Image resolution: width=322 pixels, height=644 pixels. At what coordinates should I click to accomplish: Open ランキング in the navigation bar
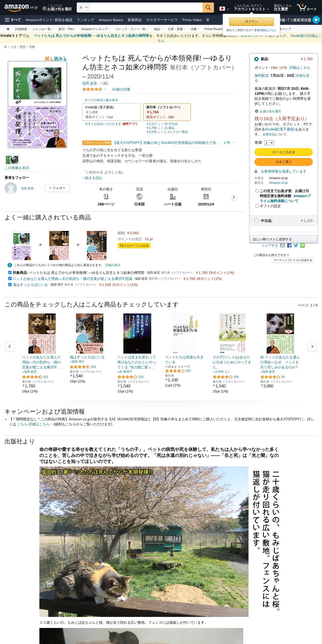pos(86,20)
